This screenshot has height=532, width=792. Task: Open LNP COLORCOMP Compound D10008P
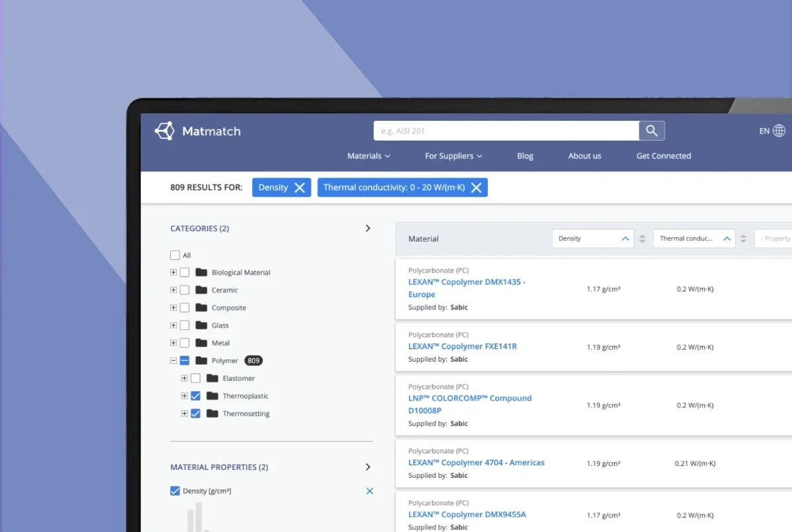[x=470, y=404]
